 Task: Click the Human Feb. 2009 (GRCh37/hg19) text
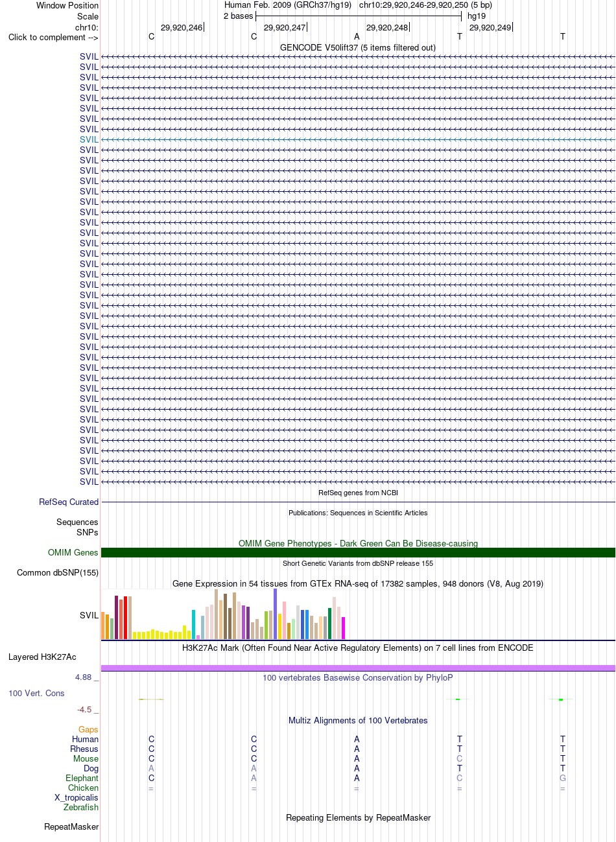coord(288,5)
